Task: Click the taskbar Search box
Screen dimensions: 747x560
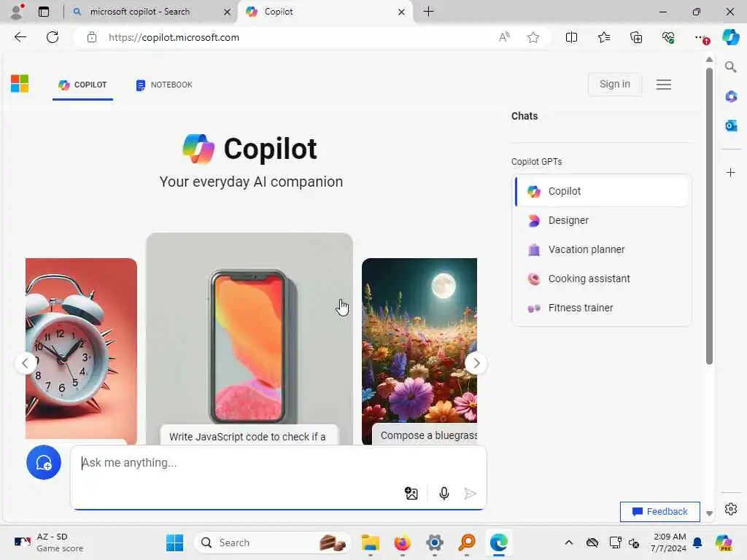Action: tap(273, 542)
